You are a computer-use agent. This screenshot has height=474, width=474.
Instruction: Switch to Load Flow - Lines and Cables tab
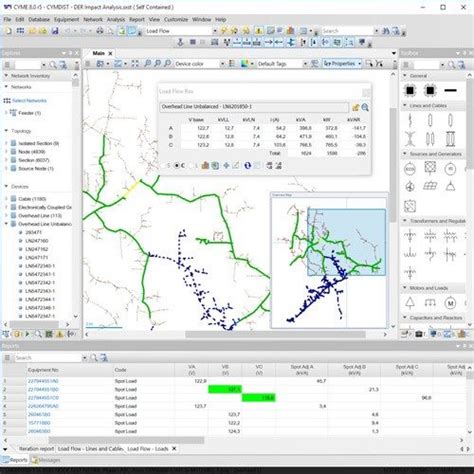click(x=90, y=449)
